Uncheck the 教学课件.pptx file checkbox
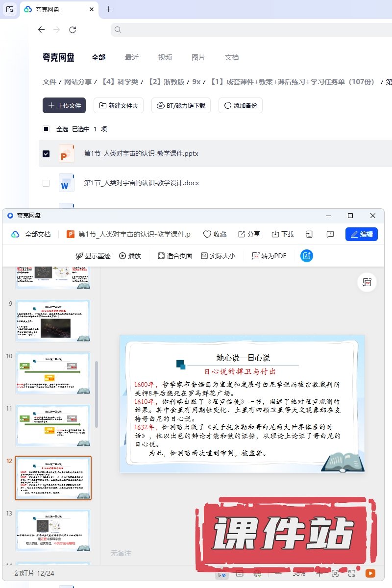This screenshot has height=588, width=392. coord(46,154)
